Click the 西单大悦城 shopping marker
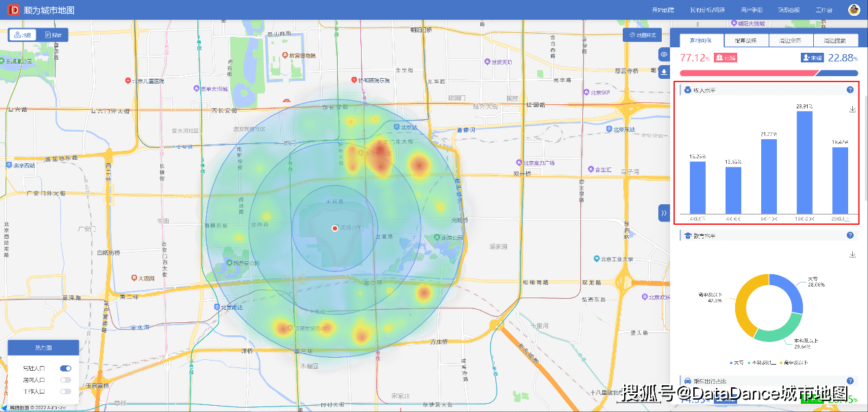 195,88
